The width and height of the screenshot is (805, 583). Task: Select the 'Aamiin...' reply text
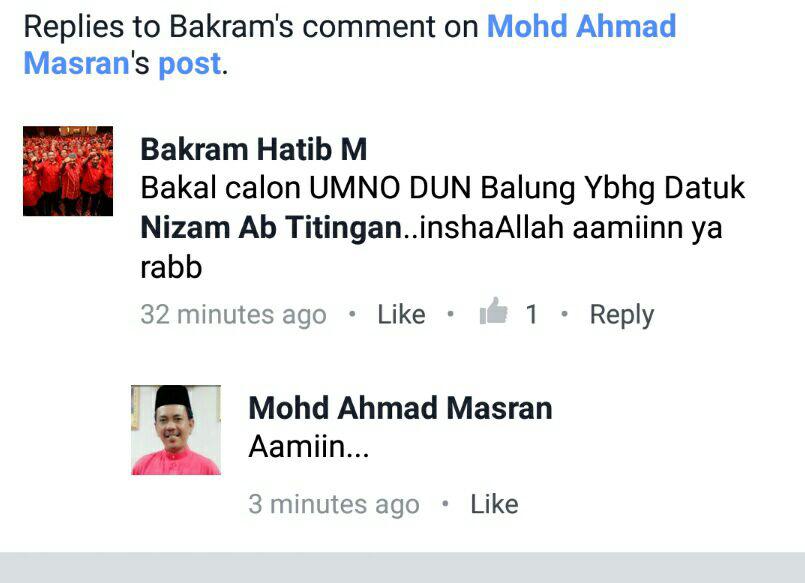coord(309,446)
